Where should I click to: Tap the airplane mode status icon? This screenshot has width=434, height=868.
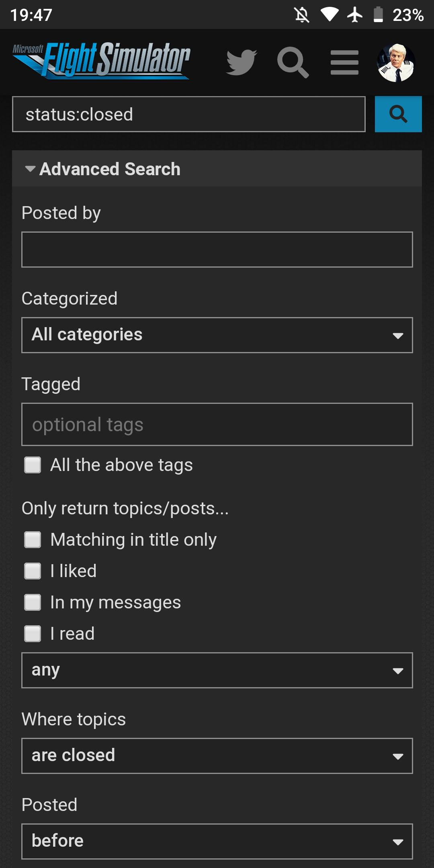(x=355, y=15)
